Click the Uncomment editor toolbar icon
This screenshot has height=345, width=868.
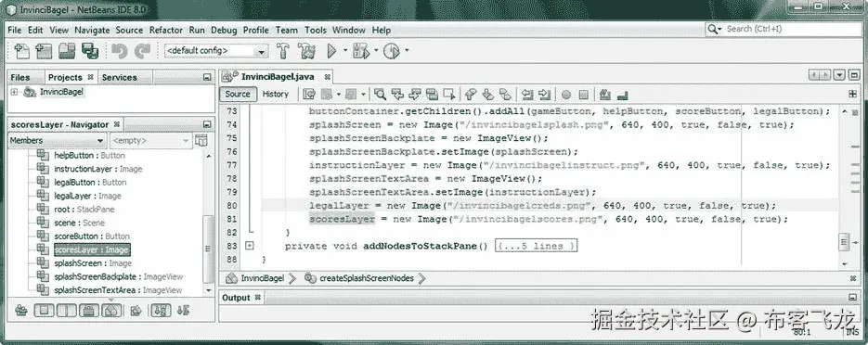[x=622, y=95]
